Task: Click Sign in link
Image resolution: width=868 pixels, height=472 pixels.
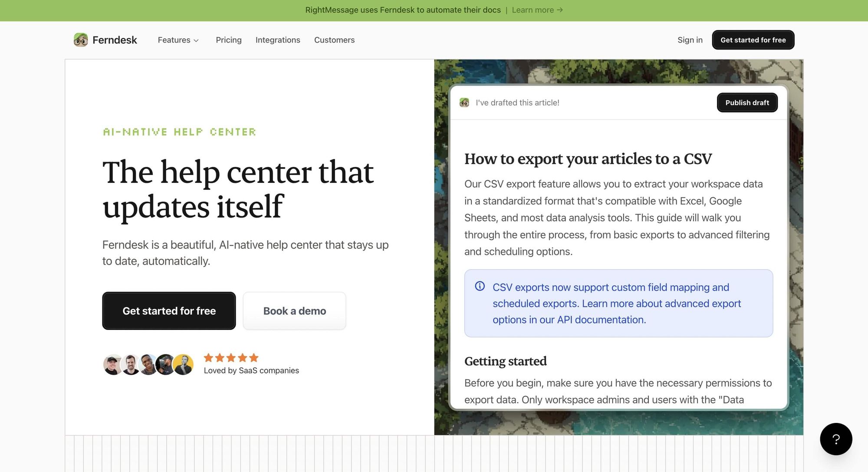Action: click(690, 40)
